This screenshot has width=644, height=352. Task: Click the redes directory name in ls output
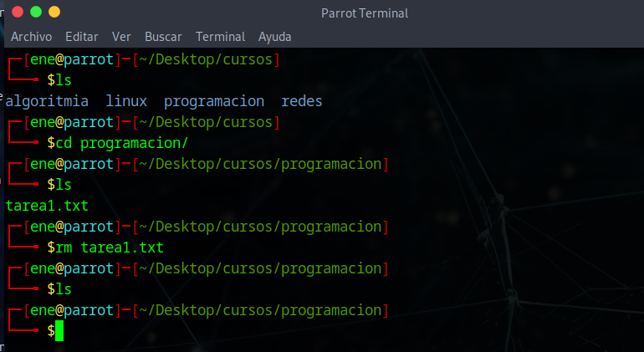pos(301,101)
